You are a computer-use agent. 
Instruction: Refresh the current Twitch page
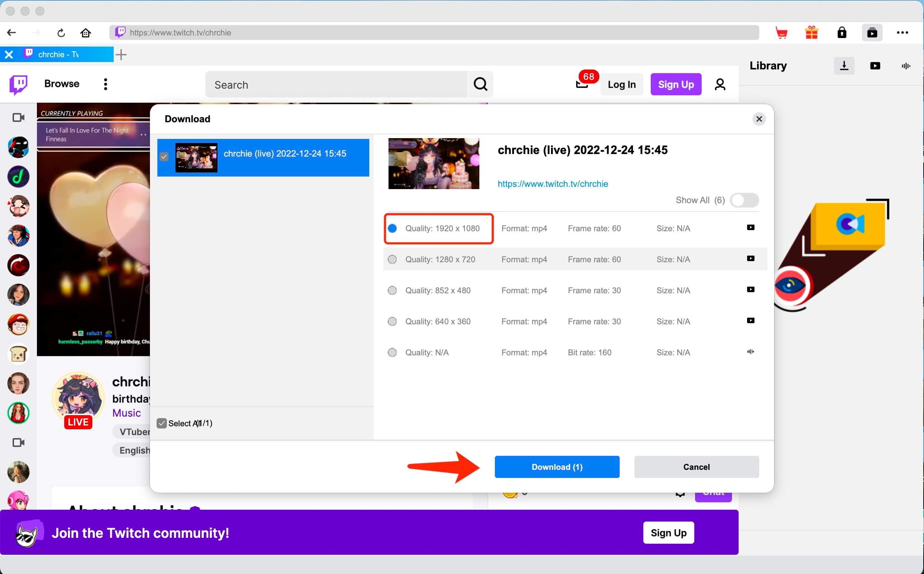click(61, 33)
